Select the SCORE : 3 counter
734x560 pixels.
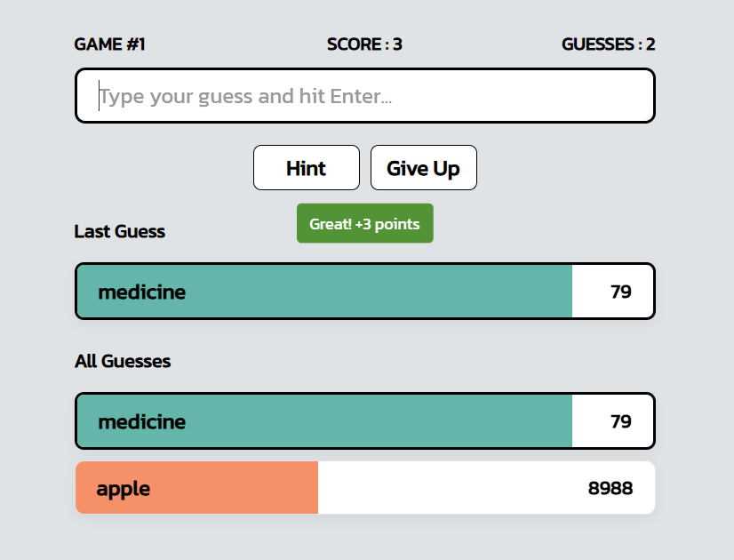[x=364, y=44]
